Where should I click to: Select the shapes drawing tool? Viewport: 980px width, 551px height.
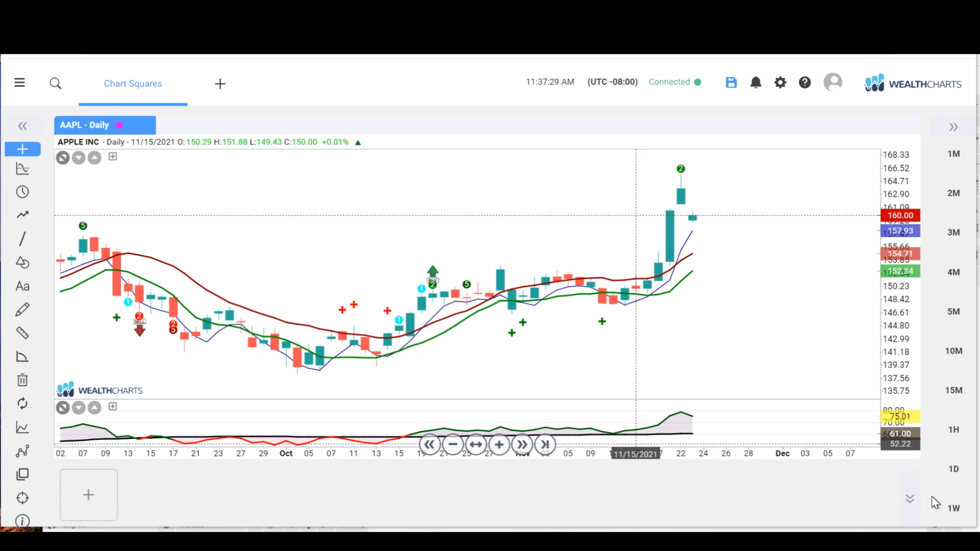tap(22, 262)
